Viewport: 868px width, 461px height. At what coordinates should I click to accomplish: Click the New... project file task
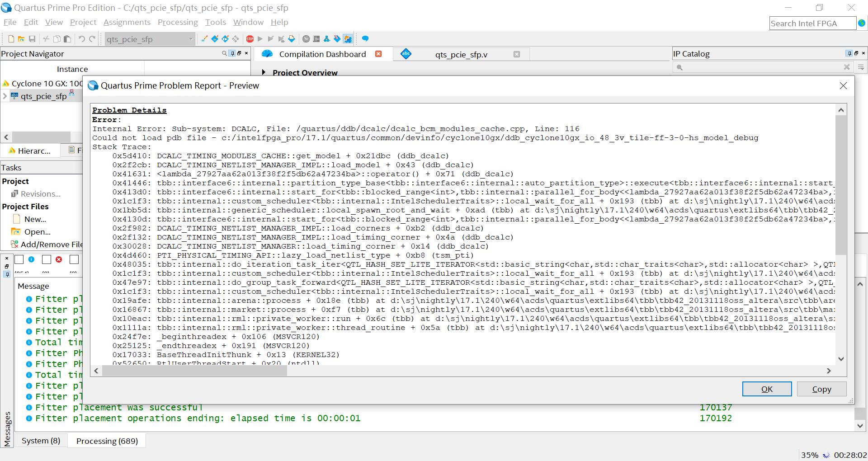(35, 219)
